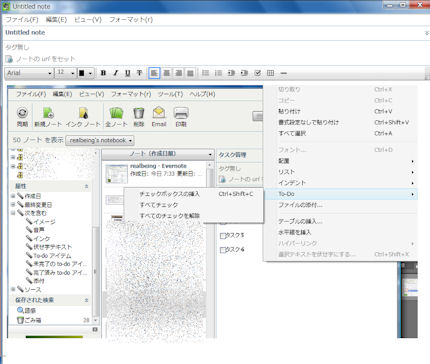Open ファイル(F) menu of Untitled note window

[x=22, y=20]
